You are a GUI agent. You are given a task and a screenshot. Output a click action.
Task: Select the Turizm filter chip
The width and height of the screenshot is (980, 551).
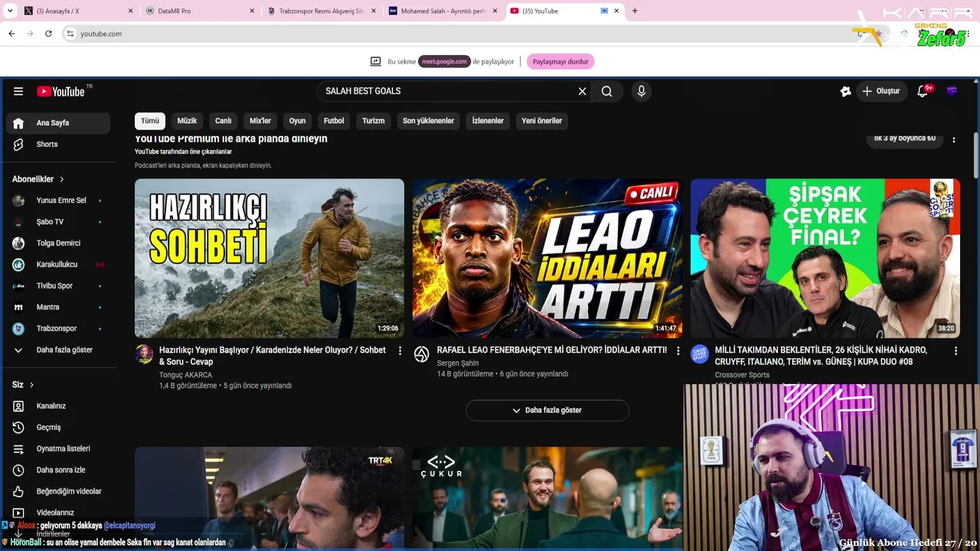pos(374,121)
